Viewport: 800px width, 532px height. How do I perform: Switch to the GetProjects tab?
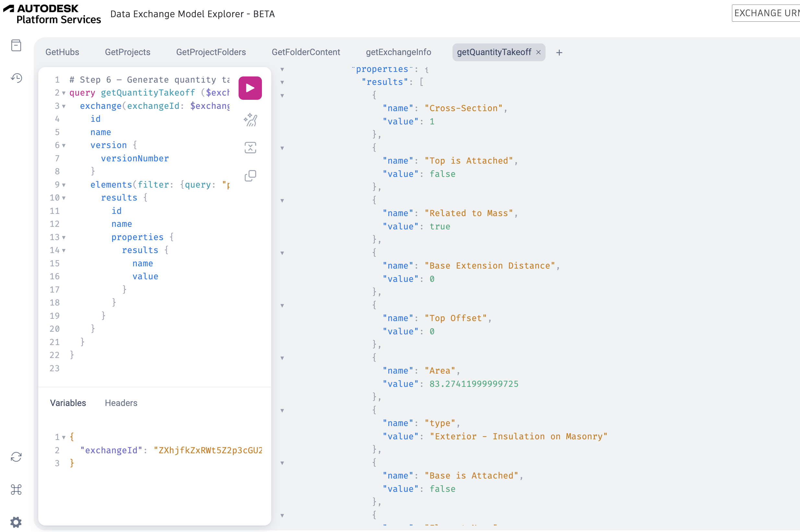(128, 52)
